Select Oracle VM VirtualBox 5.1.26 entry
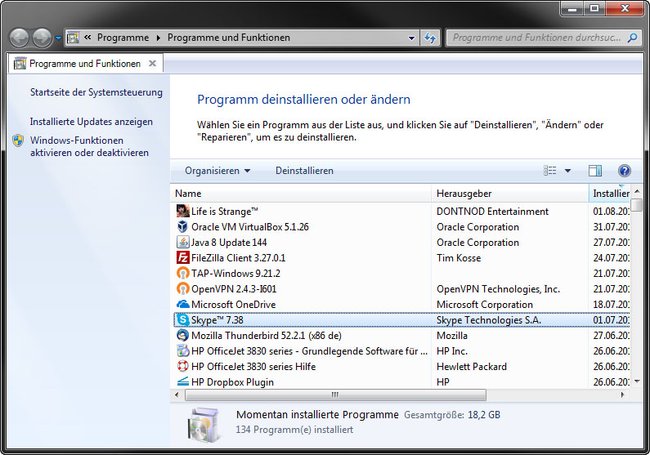Viewport: 650px width, 455px height. pos(250,227)
